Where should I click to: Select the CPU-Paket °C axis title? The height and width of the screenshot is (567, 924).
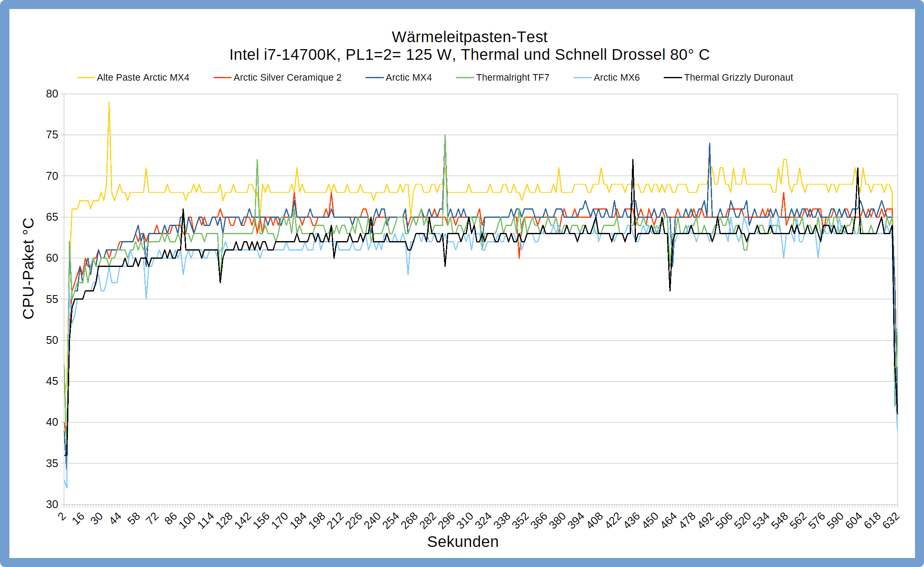pyautogui.click(x=28, y=268)
